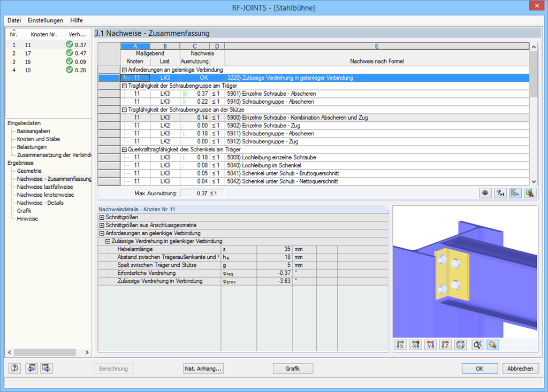Select 'Nachweise knotenweise' tree item
The image size is (548, 392).
click(45, 195)
